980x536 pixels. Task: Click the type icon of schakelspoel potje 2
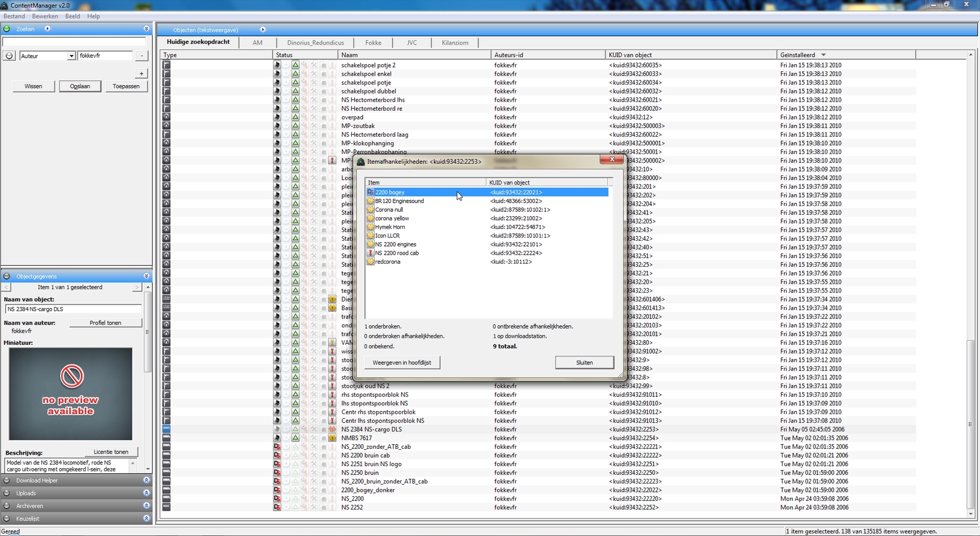tap(166, 65)
